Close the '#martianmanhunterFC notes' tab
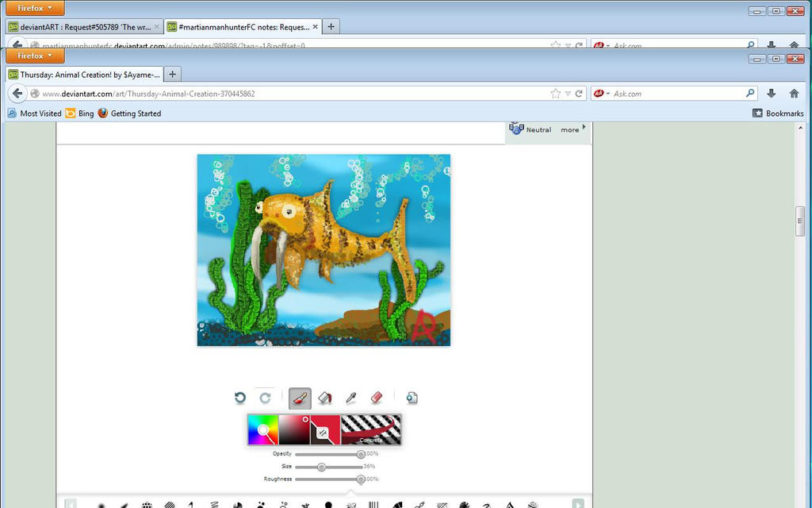The width and height of the screenshot is (812, 508). tap(315, 26)
